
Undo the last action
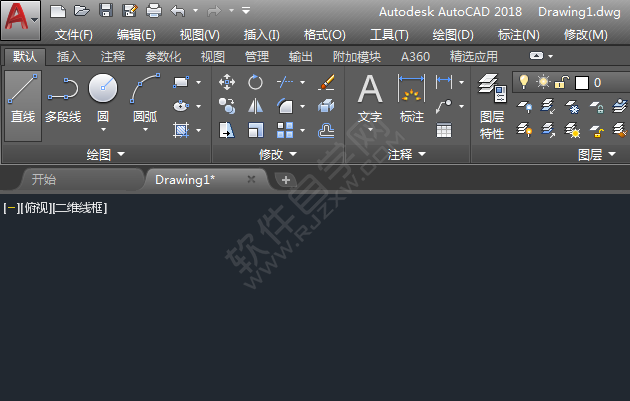click(x=178, y=11)
